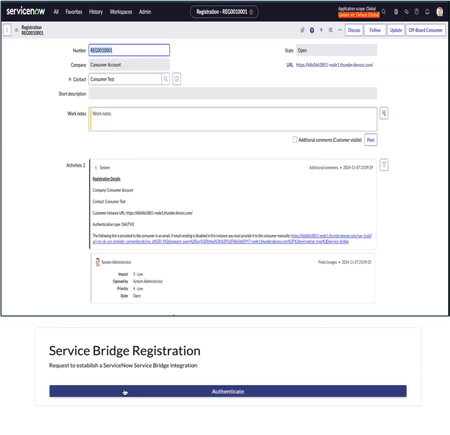The height and width of the screenshot is (435, 450).
Task: Open the URL link next to State
Action: pyautogui.click(x=334, y=65)
